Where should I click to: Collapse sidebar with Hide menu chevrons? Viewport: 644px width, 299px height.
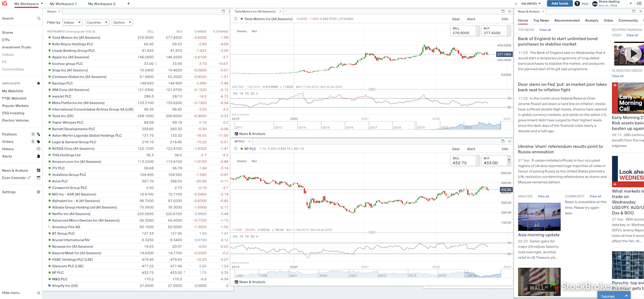(39, 293)
